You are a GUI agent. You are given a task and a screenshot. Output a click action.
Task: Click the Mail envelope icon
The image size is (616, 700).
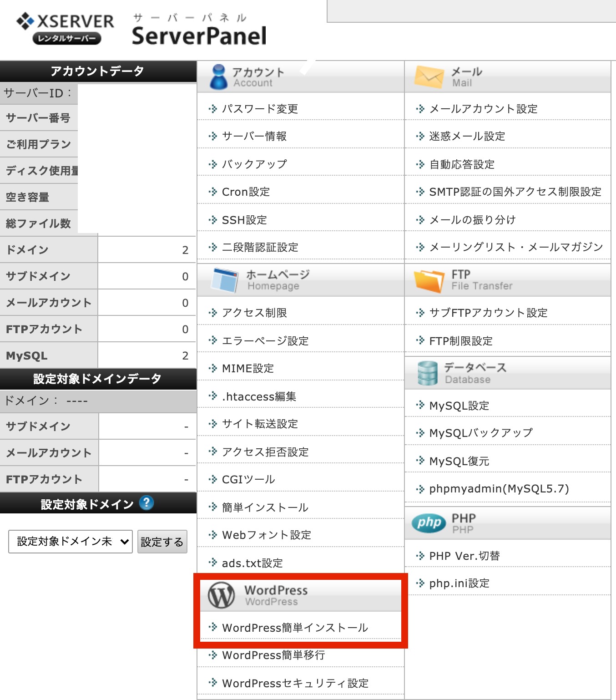click(429, 77)
